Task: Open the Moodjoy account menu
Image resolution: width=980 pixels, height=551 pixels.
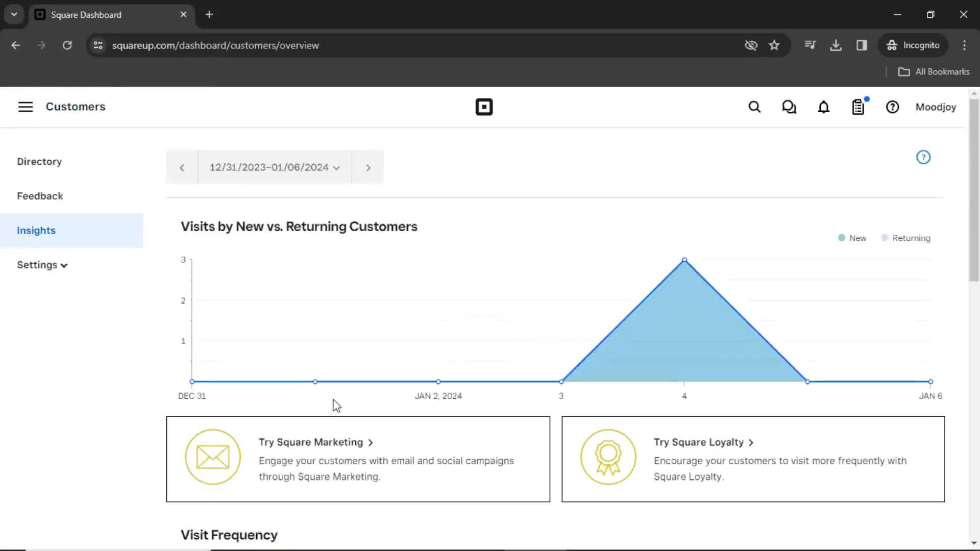Action: point(936,107)
